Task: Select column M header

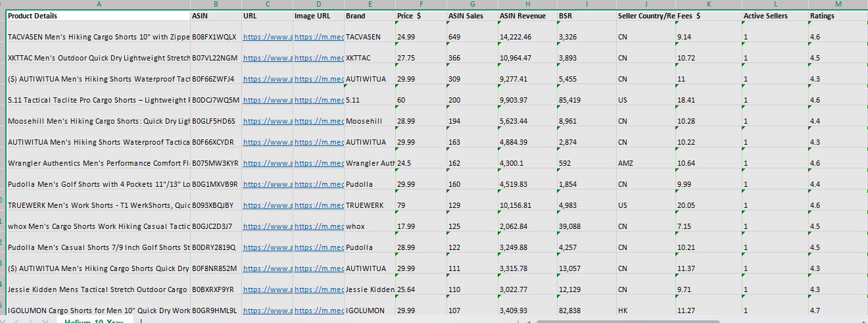Action: click(x=838, y=5)
